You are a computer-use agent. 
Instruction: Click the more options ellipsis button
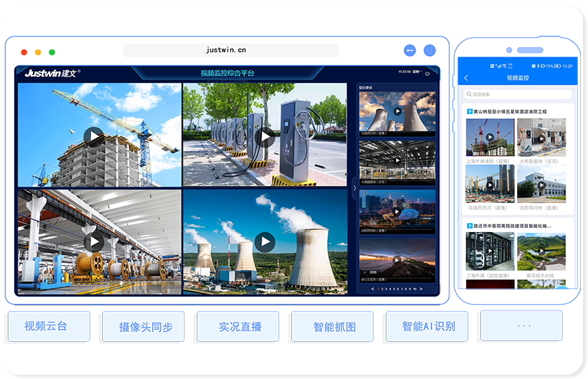pyautogui.click(x=521, y=326)
